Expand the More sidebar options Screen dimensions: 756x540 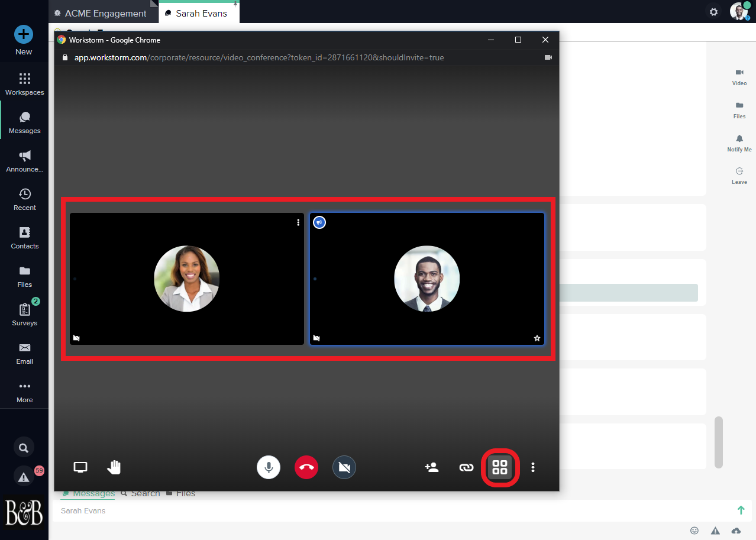tap(24, 392)
